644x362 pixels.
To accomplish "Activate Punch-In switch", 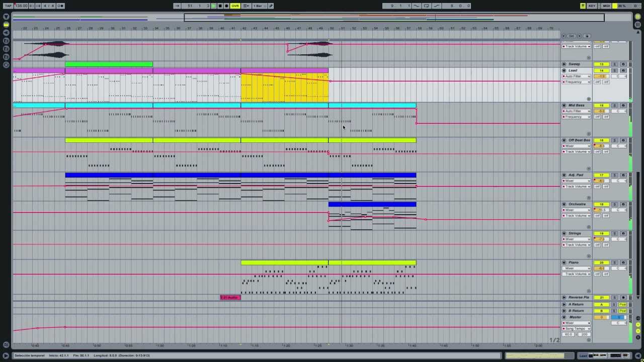I will pyautogui.click(x=417, y=6).
